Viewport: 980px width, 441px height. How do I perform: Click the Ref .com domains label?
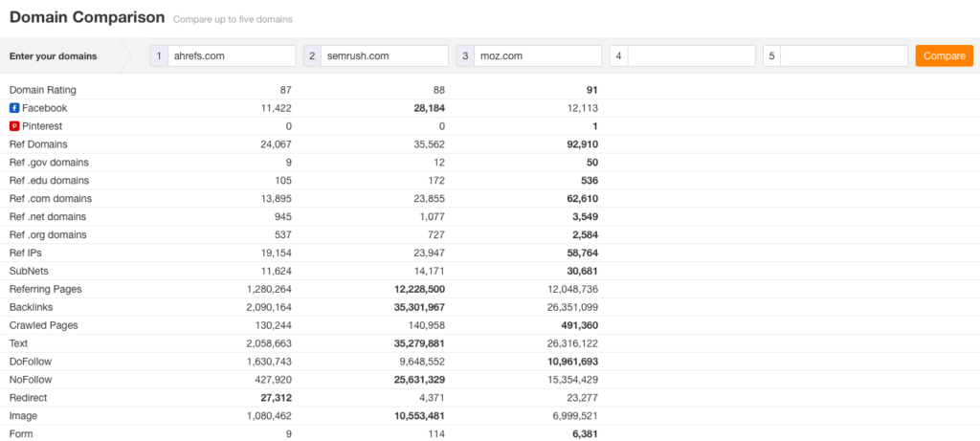point(51,199)
